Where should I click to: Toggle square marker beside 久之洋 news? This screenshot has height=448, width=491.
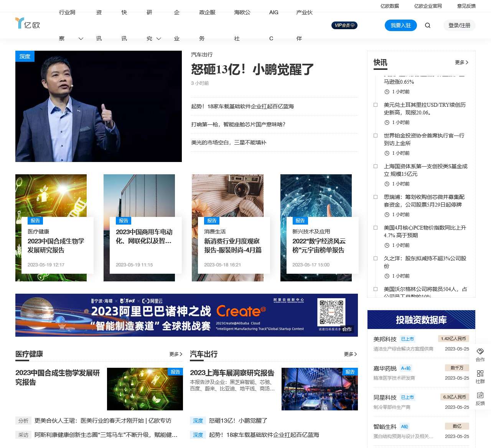(x=376, y=258)
